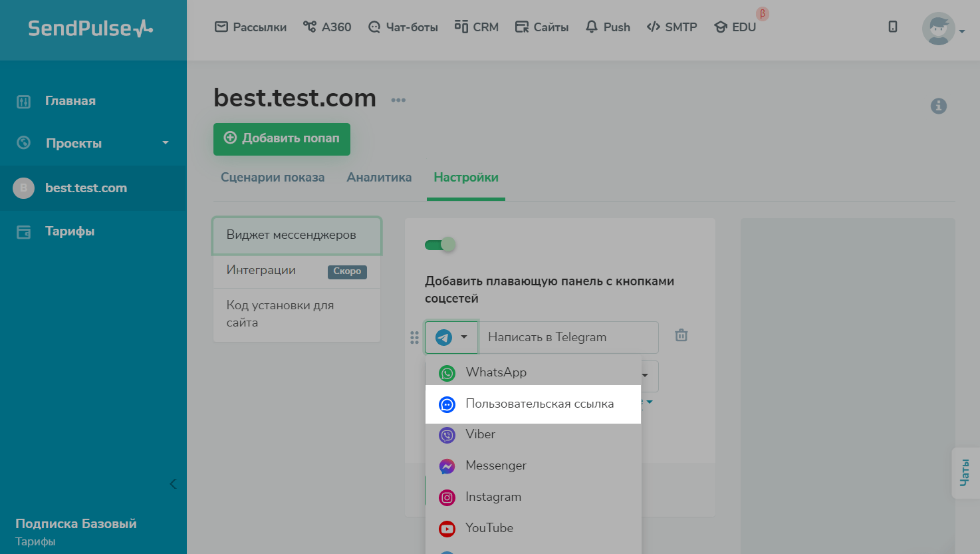Toggle the messenger widget switch

tap(440, 245)
